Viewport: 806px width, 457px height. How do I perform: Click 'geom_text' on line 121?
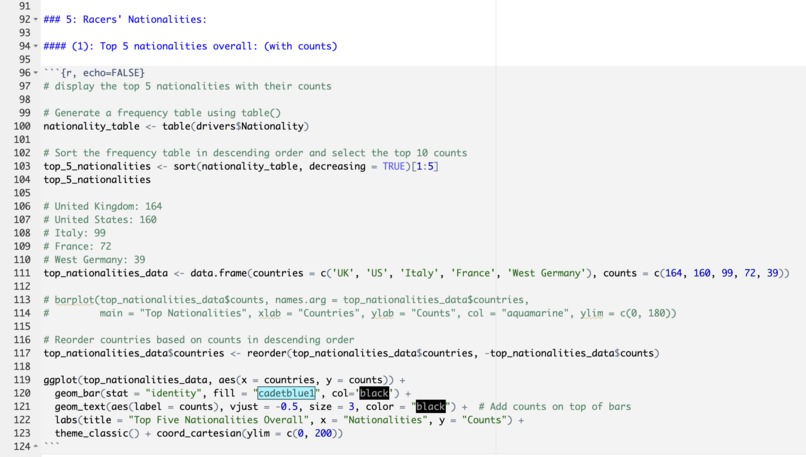(80, 407)
